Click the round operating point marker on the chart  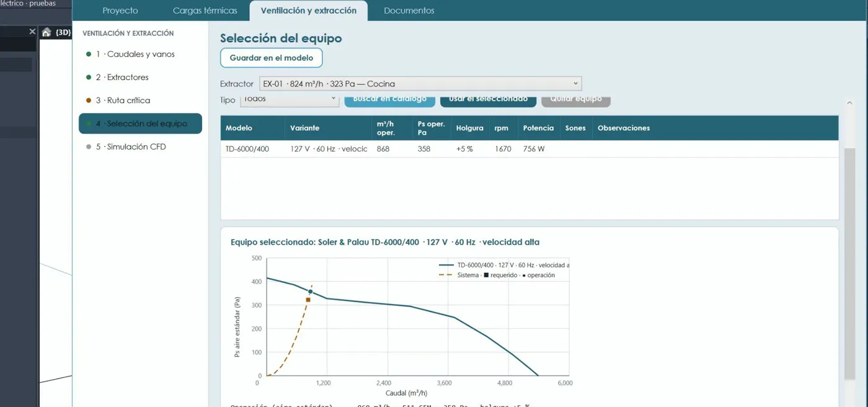click(x=311, y=292)
